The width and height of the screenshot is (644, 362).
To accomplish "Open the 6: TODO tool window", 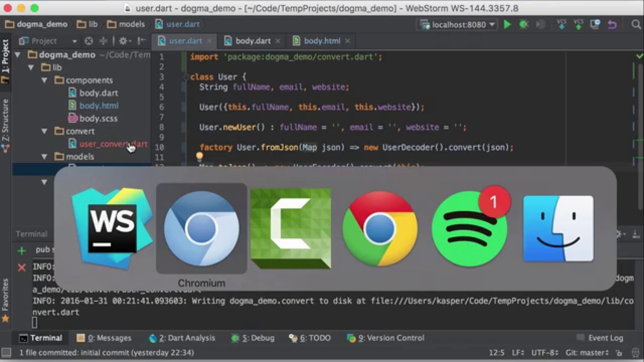I will (310, 338).
